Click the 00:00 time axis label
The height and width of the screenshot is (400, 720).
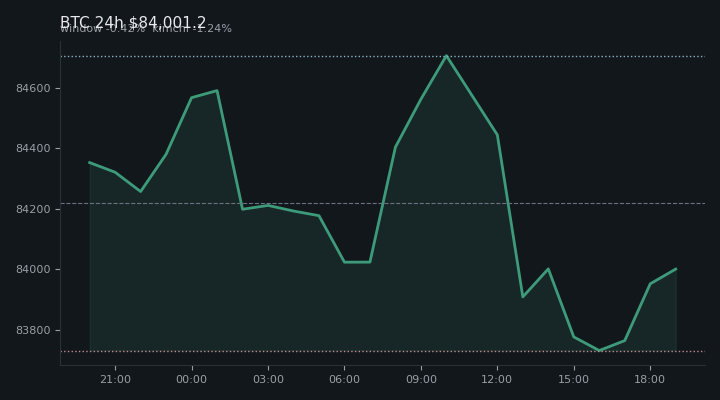(191, 379)
